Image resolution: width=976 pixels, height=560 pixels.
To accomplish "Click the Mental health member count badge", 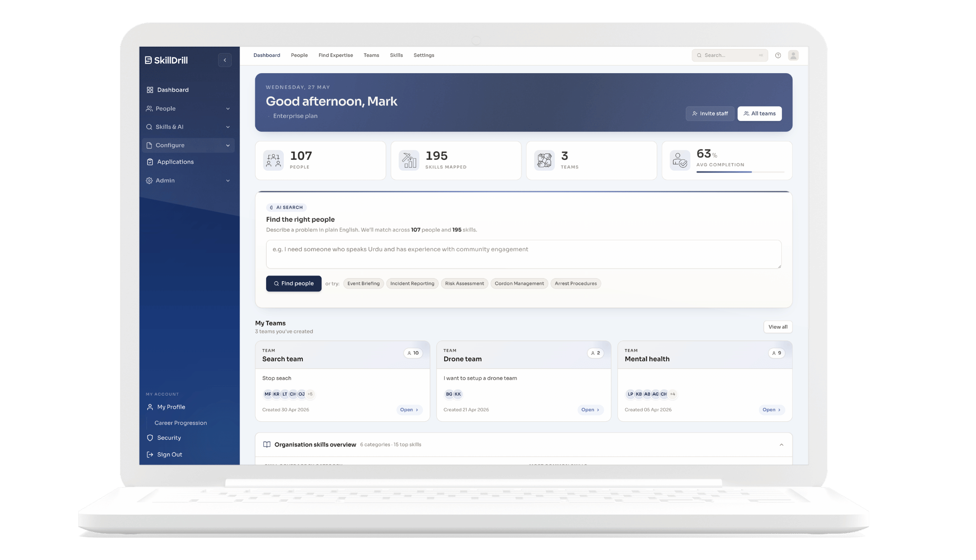I will click(x=777, y=353).
